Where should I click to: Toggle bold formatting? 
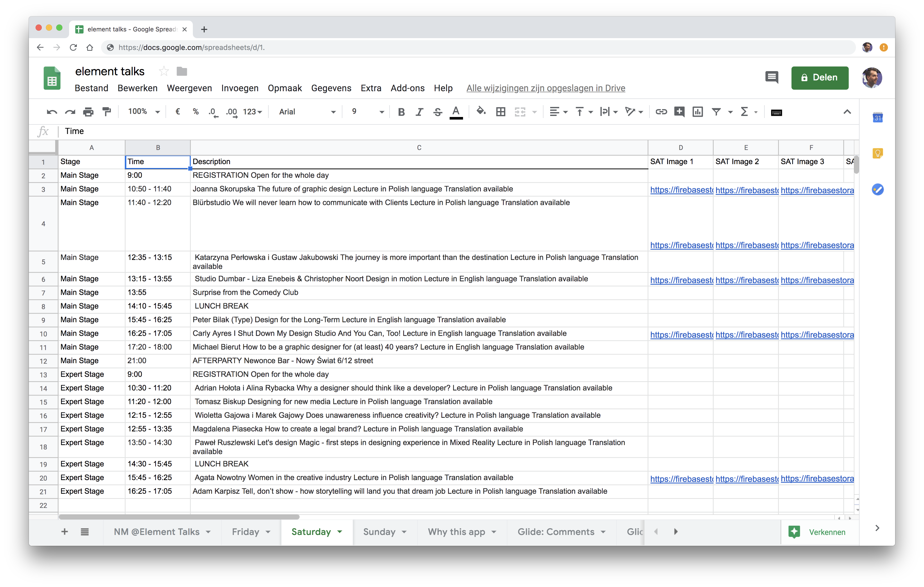click(x=401, y=112)
